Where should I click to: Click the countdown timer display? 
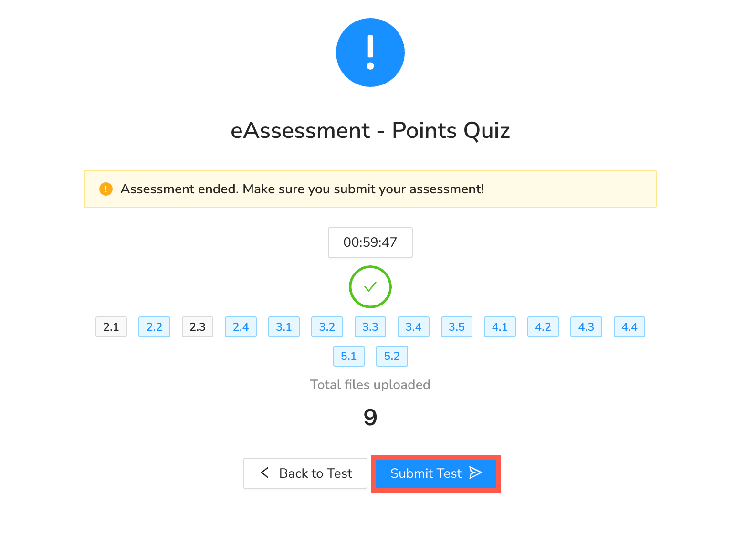pos(370,242)
